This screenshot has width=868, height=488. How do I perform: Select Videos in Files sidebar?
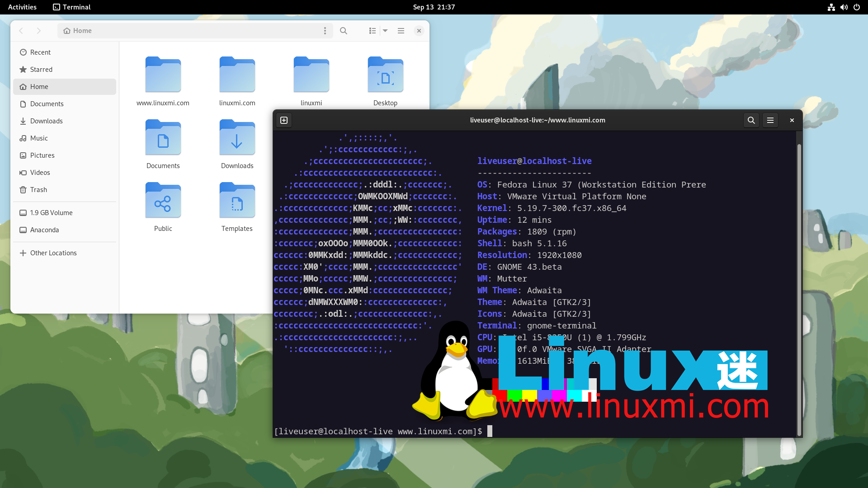pyautogui.click(x=65, y=173)
